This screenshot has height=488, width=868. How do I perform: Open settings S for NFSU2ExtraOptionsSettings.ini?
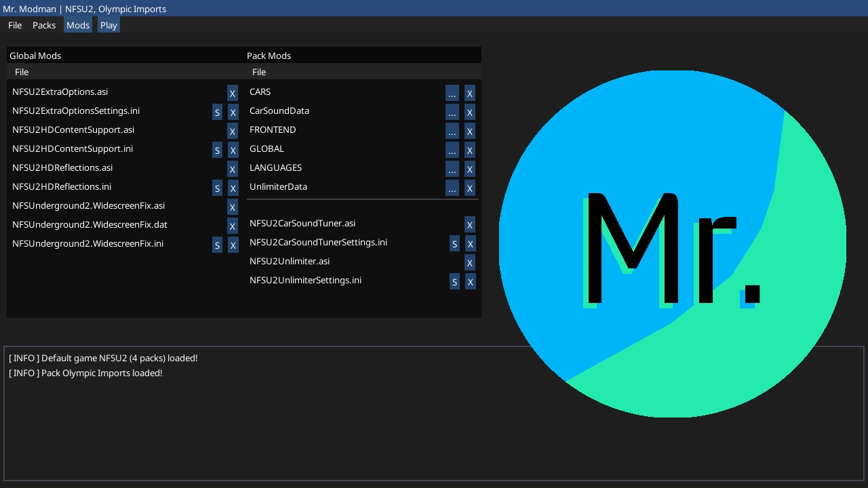pyautogui.click(x=217, y=113)
